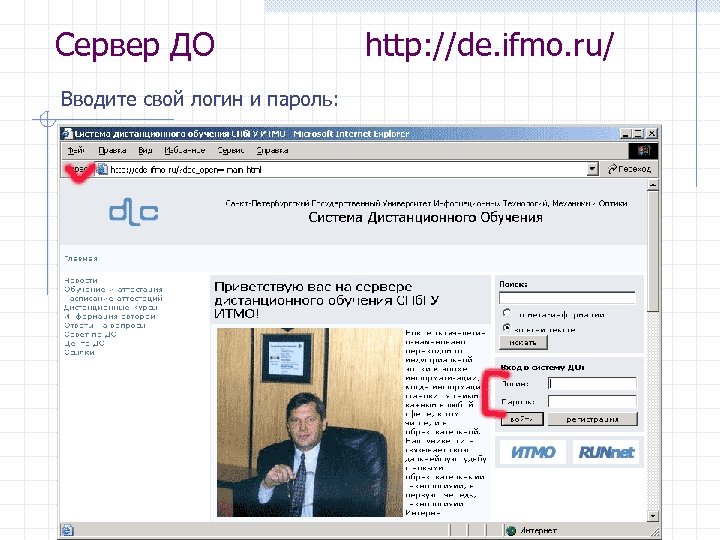Click the dlc logo on the page
Viewport: 720px width, 540px height.
pyautogui.click(x=133, y=212)
